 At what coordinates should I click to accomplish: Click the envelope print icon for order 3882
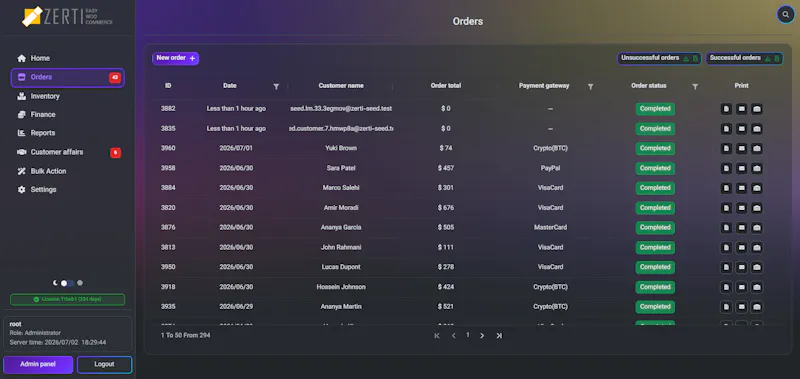[741, 109]
